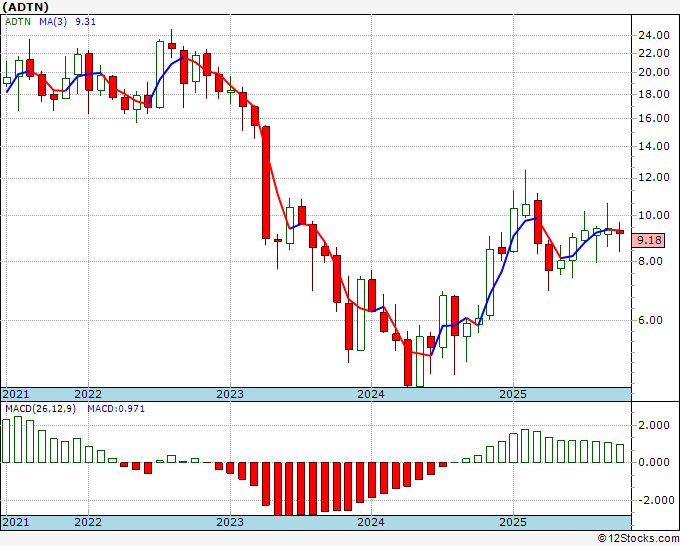
Task: Click the 22.00 price axis label
Action: [x=654, y=53]
